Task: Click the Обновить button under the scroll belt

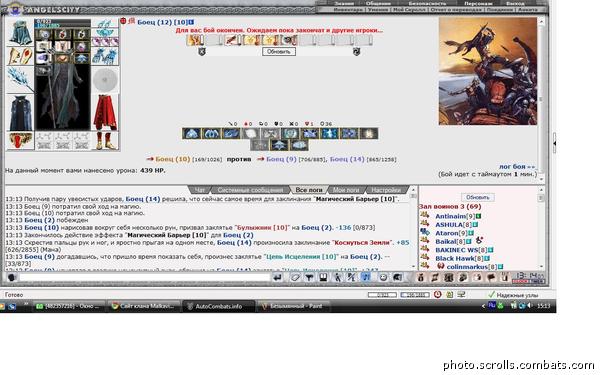Action: 279,51
